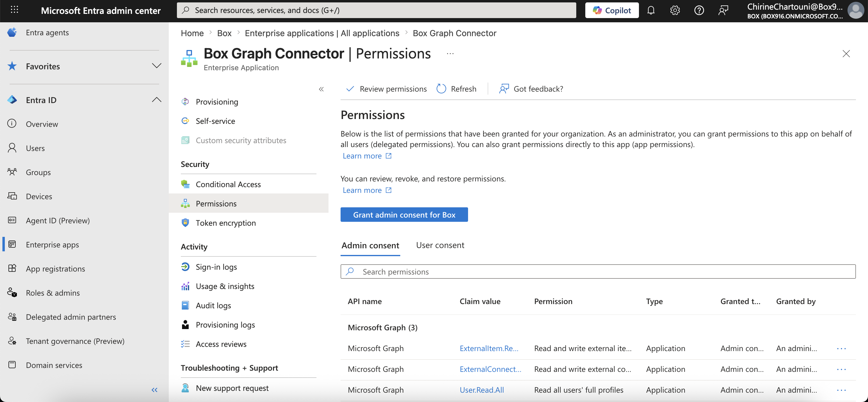Open portal settings gear icon
Viewport: 868px width, 402px height.
675,11
